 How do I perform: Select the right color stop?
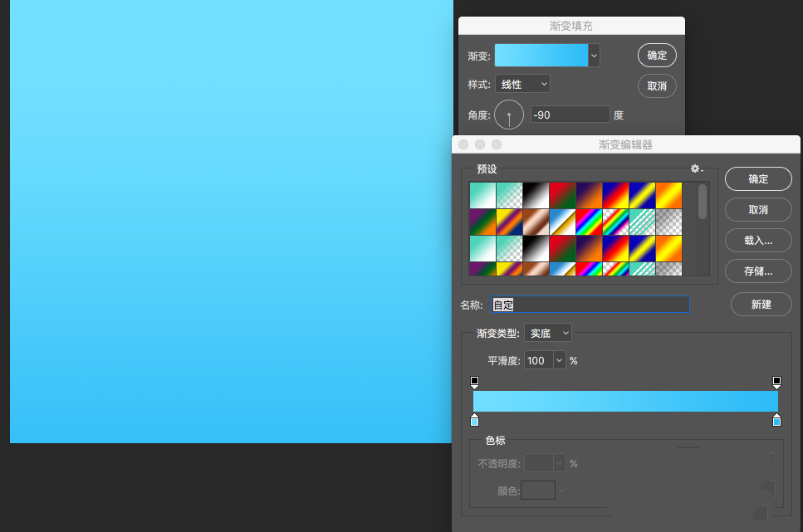[x=776, y=420]
